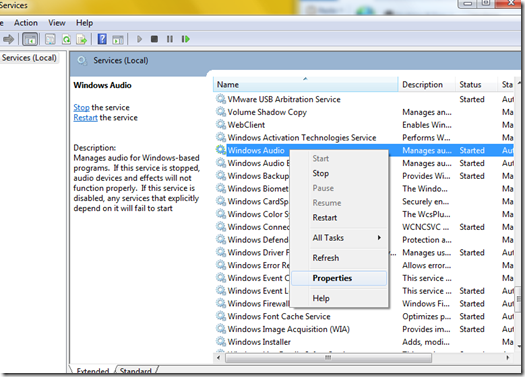
Task: Click the gear icon beside Volume Shadow Copy
Action: point(221,111)
